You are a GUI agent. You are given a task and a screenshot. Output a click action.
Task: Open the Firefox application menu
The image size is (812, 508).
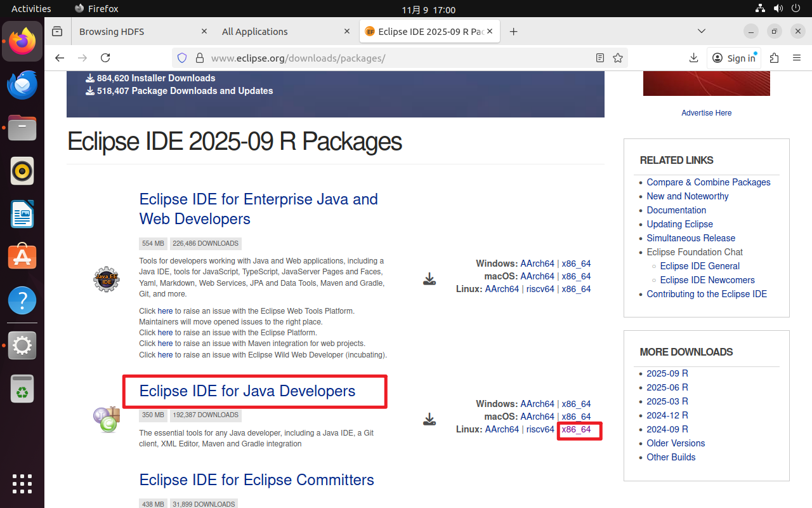point(797,58)
